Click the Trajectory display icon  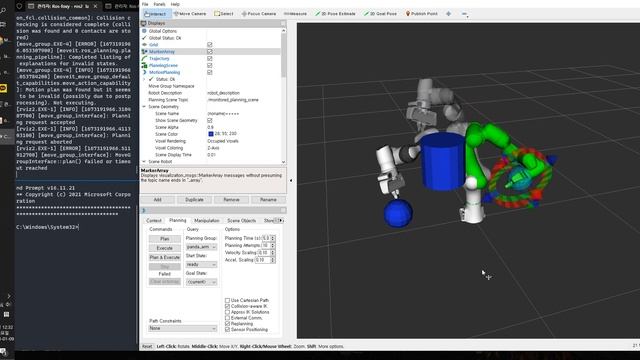click(144, 58)
